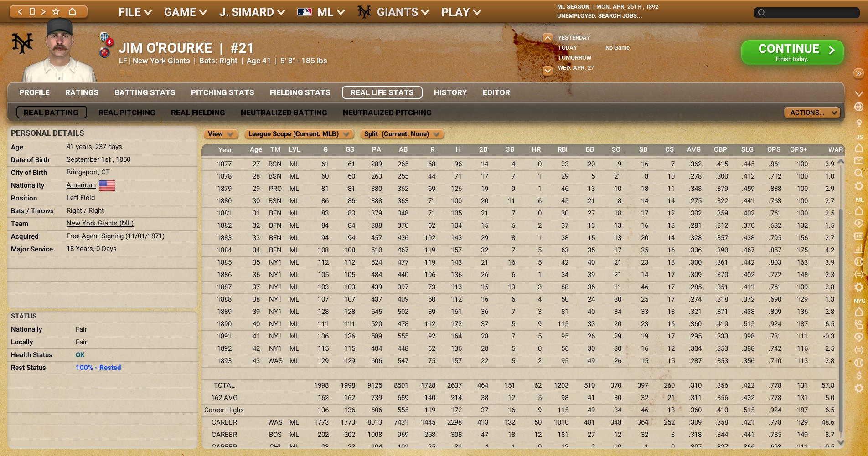Click the back arrow navigation icon
868x456 pixels.
point(20,12)
